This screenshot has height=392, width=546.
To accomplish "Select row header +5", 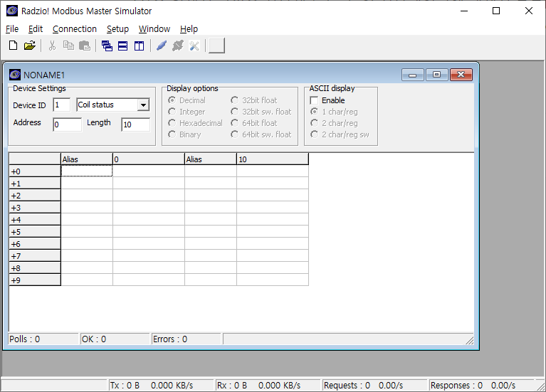I will pos(35,231).
